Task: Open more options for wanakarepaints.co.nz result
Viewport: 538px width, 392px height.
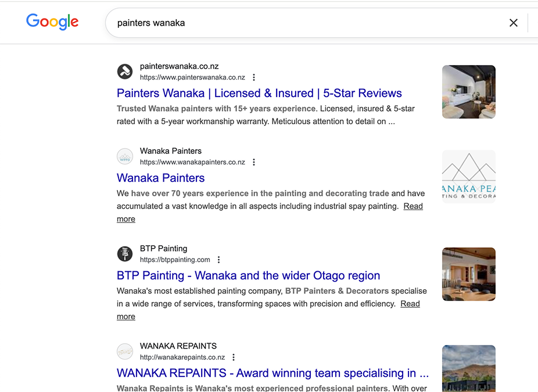Action: point(234,357)
